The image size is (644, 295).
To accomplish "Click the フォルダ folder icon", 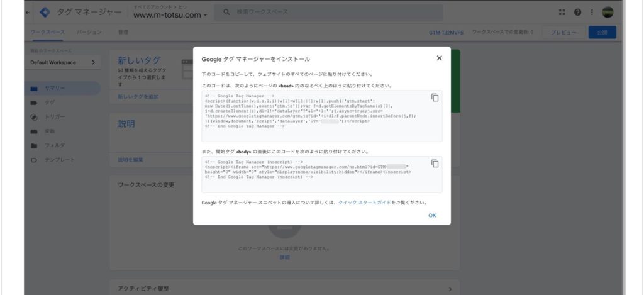I will [x=35, y=145].
